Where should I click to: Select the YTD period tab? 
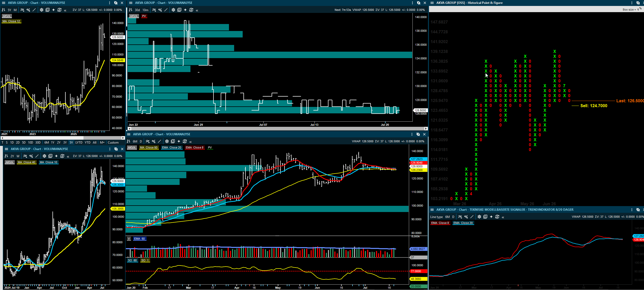(x=88, y=143)
